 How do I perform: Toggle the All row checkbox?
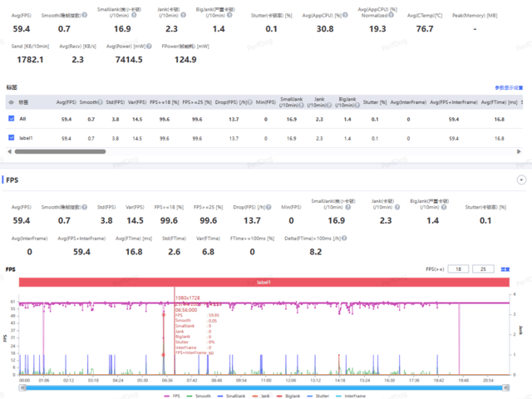tap(11, 120)
